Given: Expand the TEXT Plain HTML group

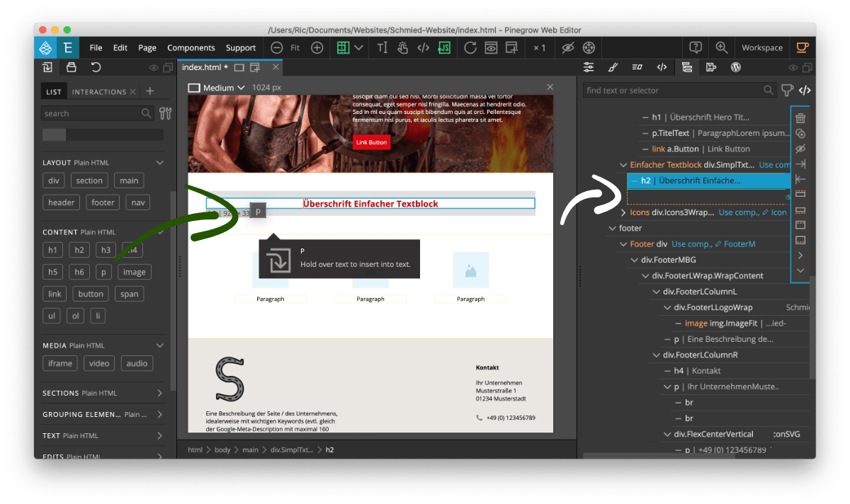Looking at the screenshot, I should pos(159,435).
